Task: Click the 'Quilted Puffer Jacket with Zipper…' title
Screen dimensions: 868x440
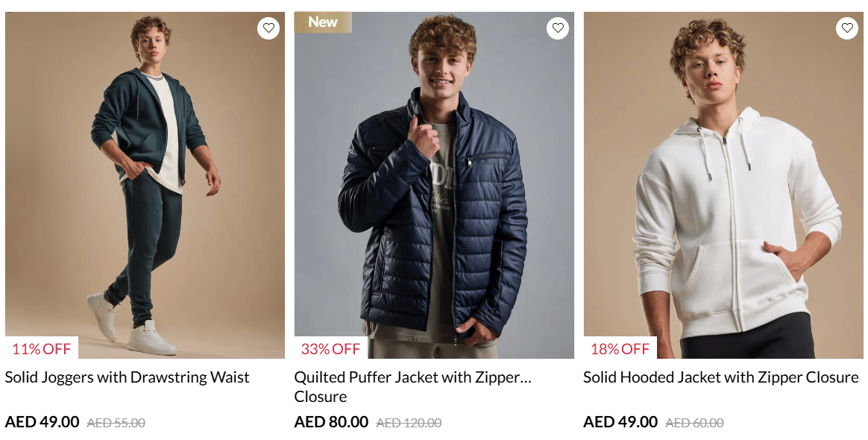Action: (x=412, y=377)
